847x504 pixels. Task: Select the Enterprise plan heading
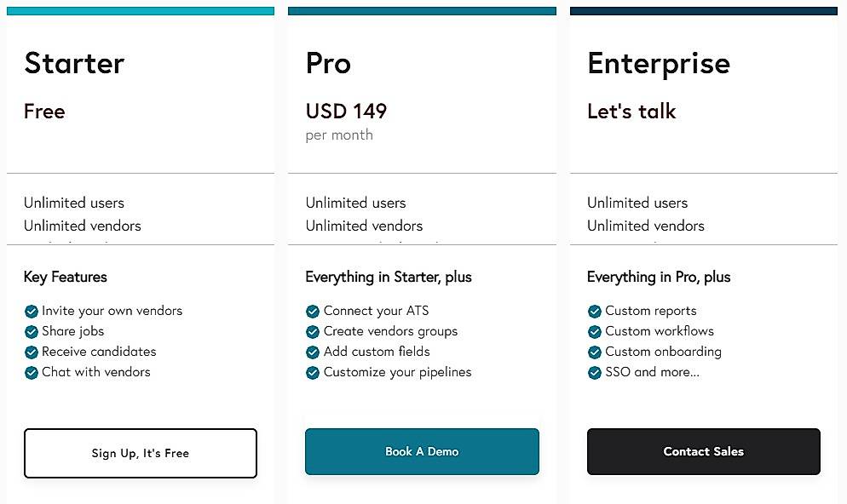pyautogui.click(x=659, y=63)
